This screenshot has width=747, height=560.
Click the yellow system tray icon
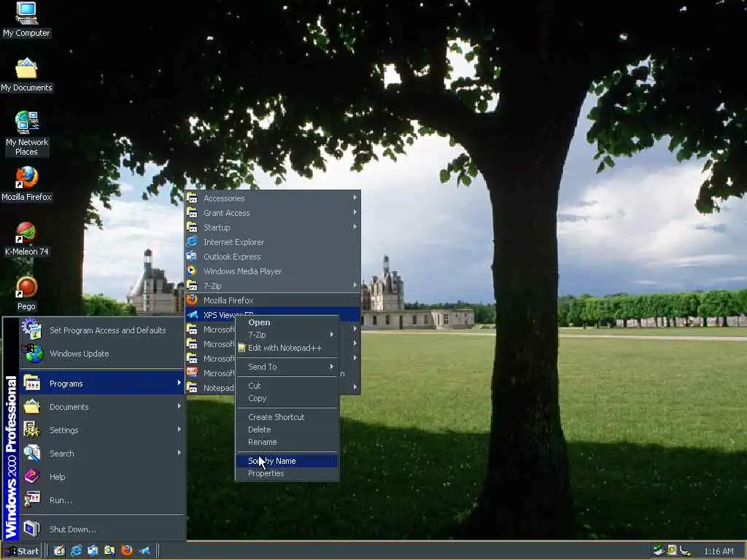pos(672,551)
